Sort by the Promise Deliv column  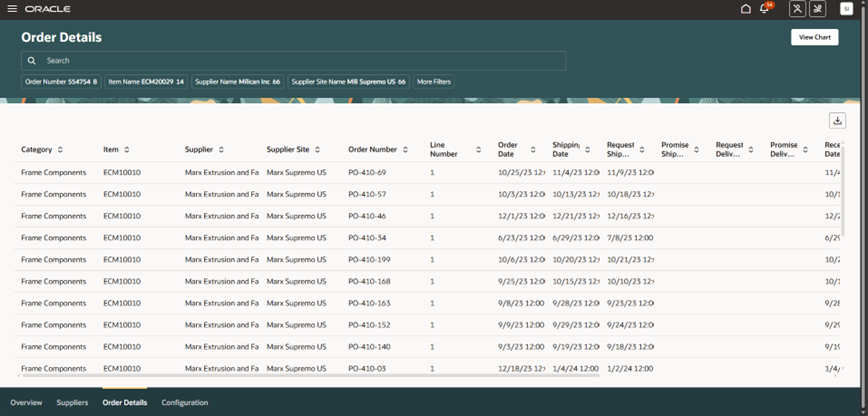point(805,150)
